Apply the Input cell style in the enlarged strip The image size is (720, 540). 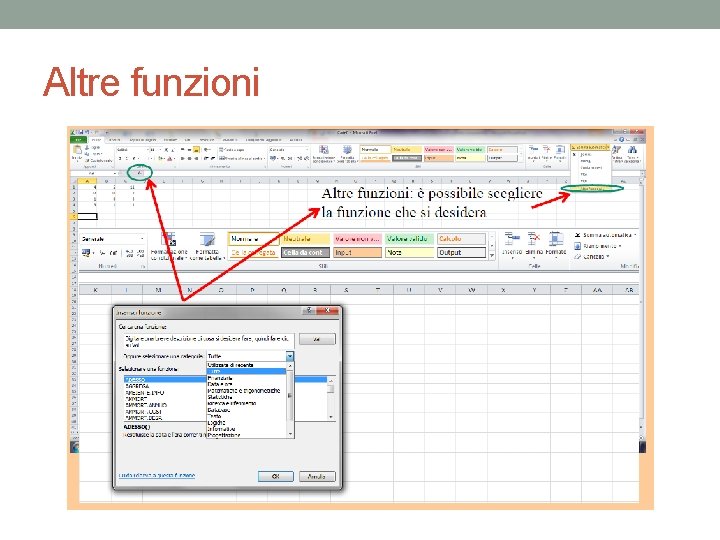pos(357,252)
